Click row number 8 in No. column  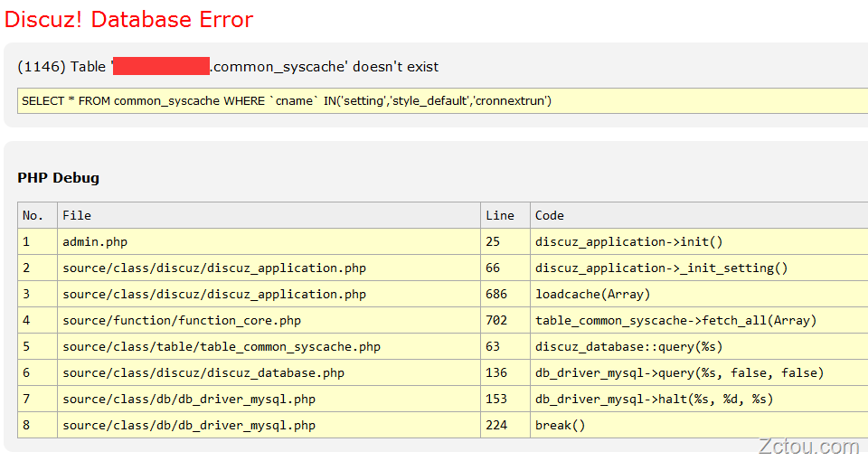[x=38, y=425]
